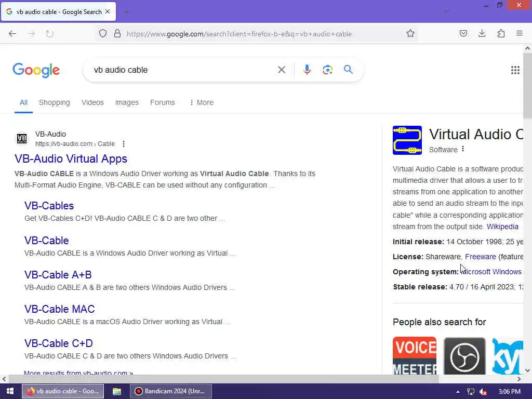Open the VB-Audio result three-dot options
Viewport: 532px width, 399px height.
pos(124,144)
